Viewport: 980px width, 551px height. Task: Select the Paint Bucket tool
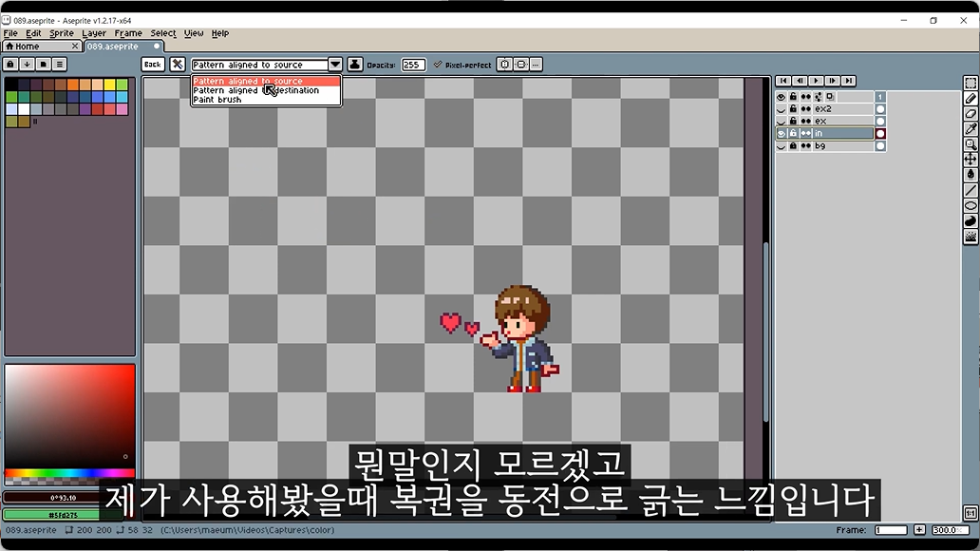(971, 175)
